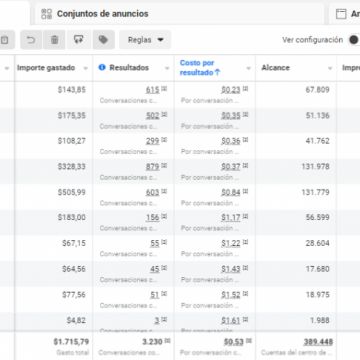Click the 879 results value
360x360 pixels.
(152, 167)
